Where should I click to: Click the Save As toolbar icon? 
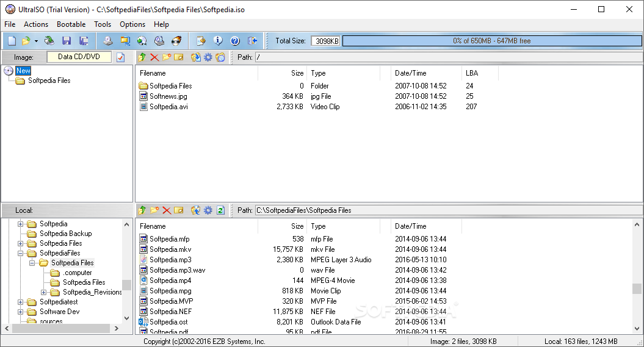(84, 41)
